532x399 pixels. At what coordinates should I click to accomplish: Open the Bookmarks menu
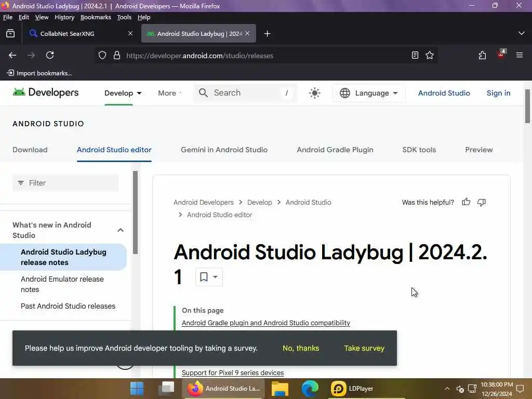[x=96, y=17]
